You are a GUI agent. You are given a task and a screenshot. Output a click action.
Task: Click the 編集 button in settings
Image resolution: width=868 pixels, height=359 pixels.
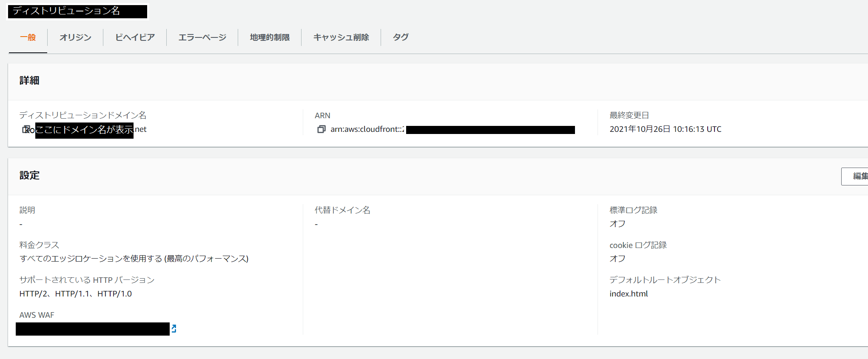point(855,176)
